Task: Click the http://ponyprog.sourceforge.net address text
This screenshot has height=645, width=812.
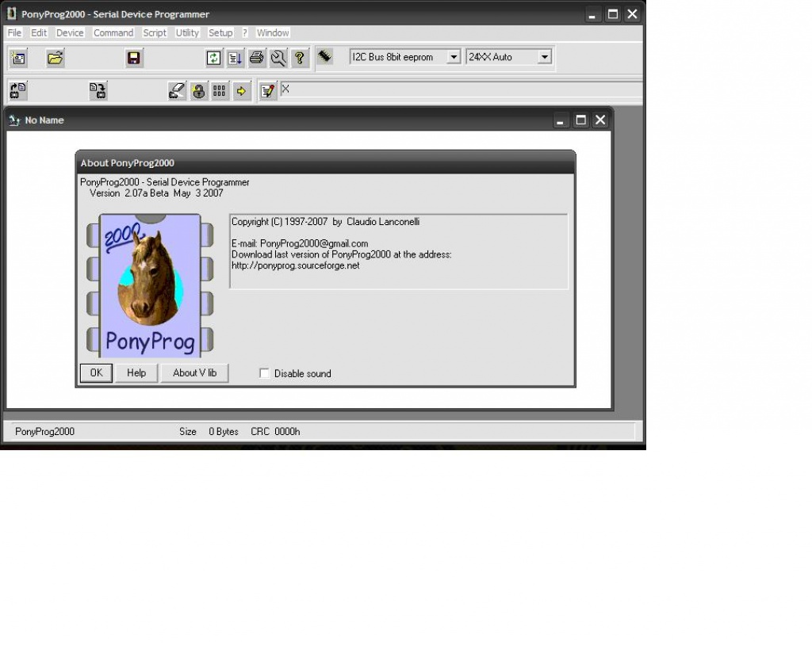Action: [x=295, y=265]
